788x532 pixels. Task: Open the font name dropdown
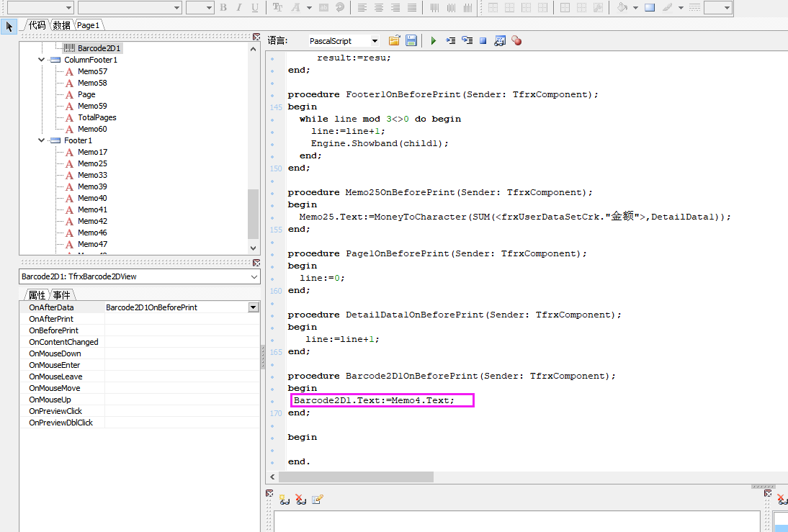[176, 7]
